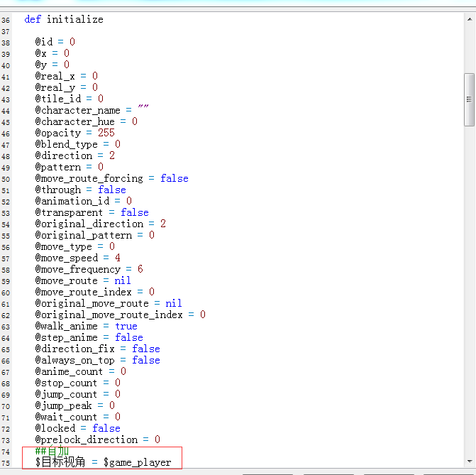Click the '@move_frequency = 6' line

point(89,269)
